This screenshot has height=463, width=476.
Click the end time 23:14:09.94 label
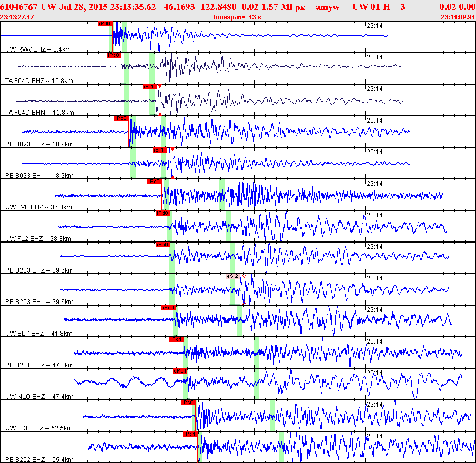click(458, 17)
